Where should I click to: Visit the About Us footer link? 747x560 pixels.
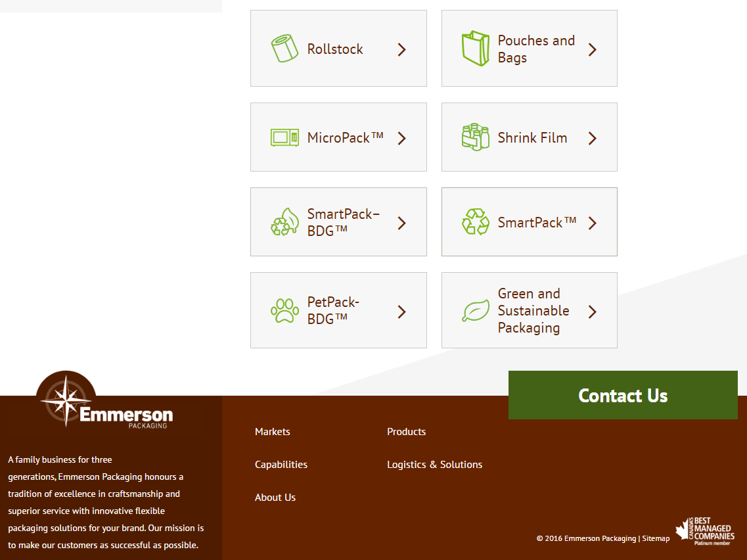tap(275, 498)
